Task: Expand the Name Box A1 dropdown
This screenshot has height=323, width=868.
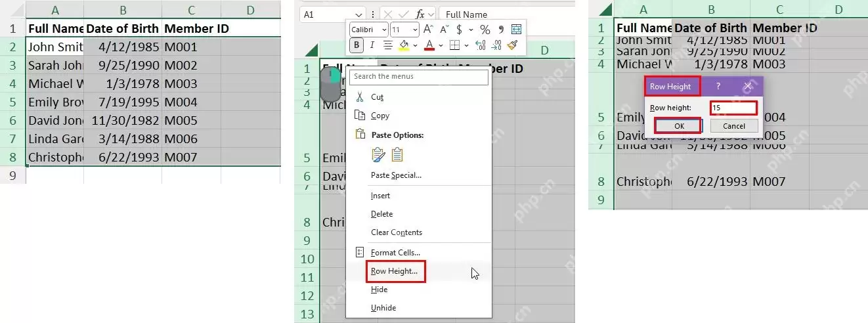Action: click(358, 14)
